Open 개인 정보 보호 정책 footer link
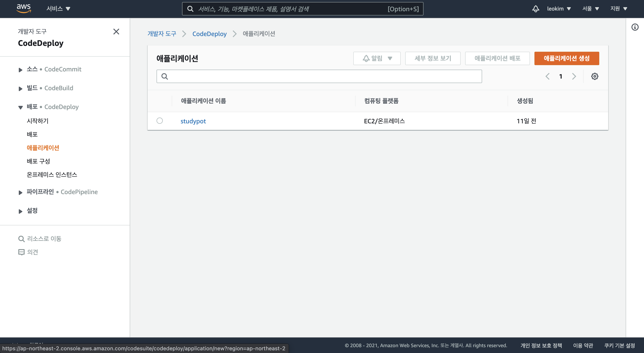 tap(541, 345)
